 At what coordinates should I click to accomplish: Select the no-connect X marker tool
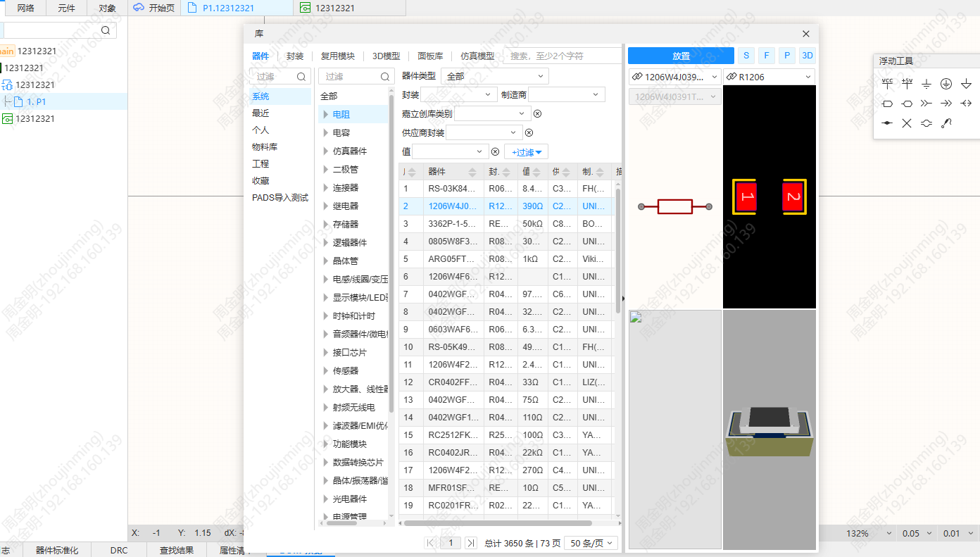click(x=907, y=123)
